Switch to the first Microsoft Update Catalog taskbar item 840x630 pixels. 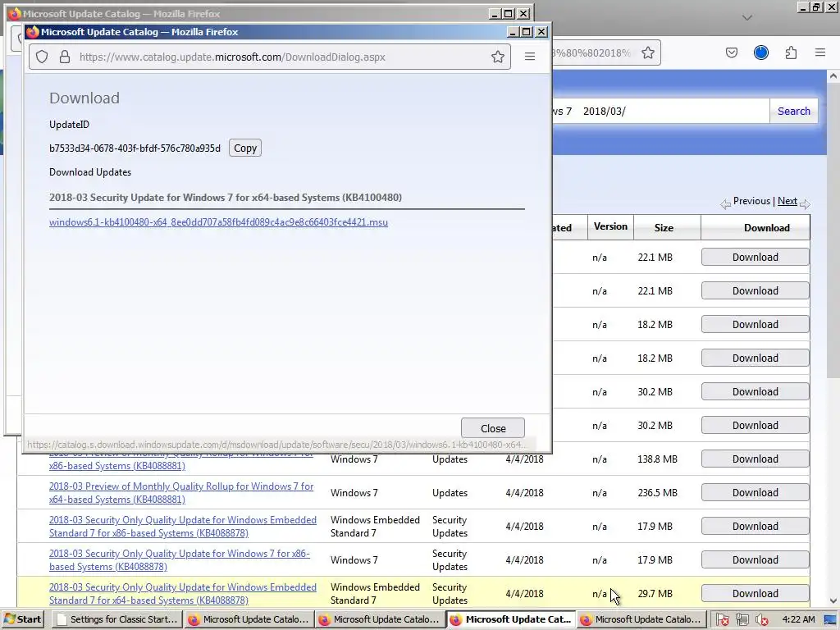coord(249,619)
